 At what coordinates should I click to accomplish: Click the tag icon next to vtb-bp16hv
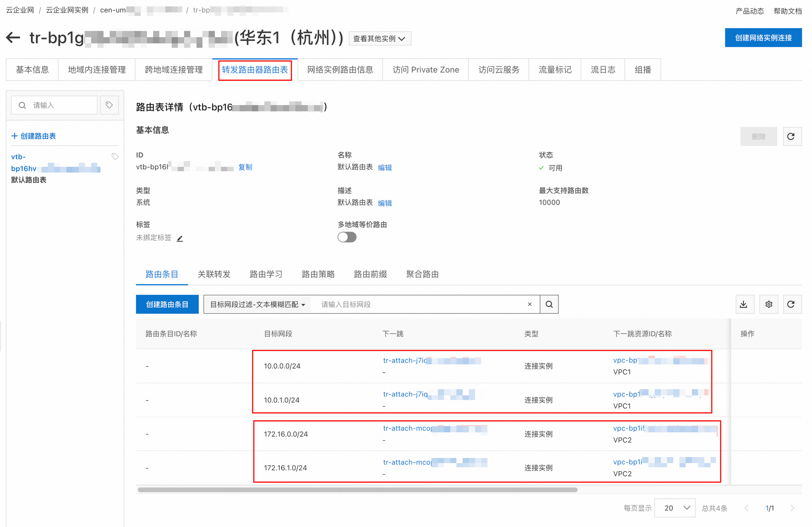115,157
